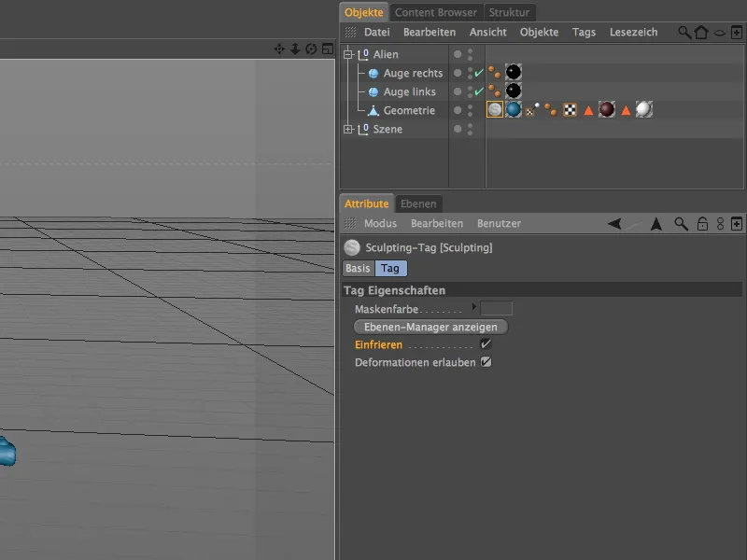The image size is (747, 560).
Task: Toggle visibility dots for Alien
Action: tap(471, 54)
